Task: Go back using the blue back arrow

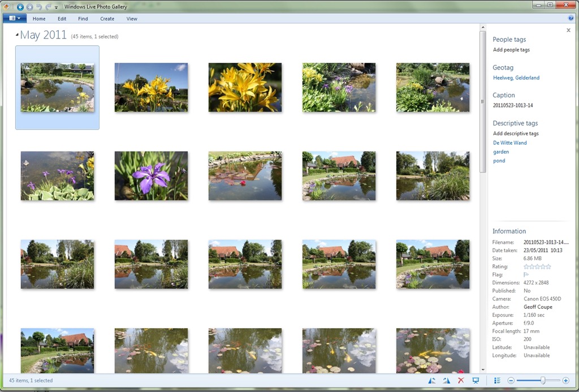Action: (x=20, y=7)
